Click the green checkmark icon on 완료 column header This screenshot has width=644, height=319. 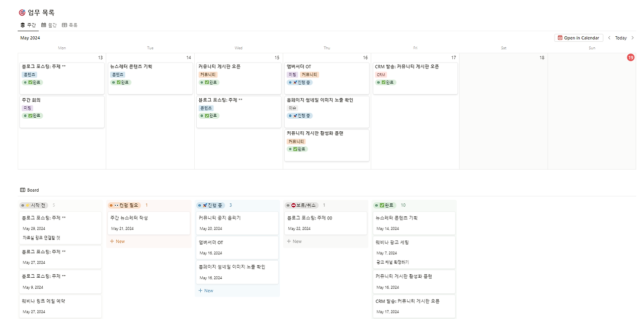click(x=381, y=205)
